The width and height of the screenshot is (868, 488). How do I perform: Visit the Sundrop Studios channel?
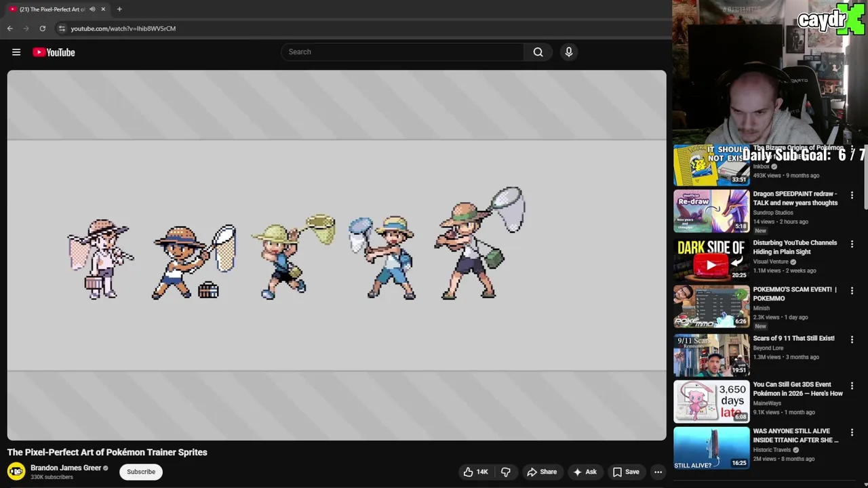point(773,213)
